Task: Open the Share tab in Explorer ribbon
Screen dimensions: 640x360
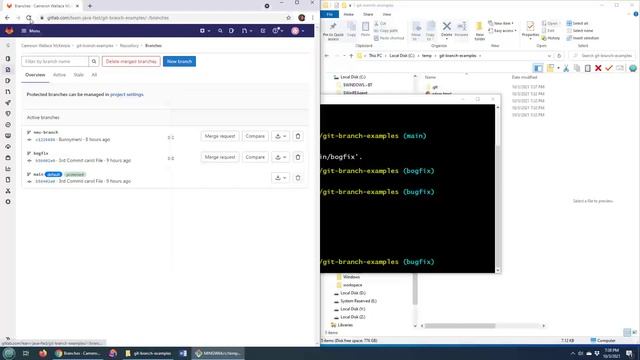Action: [368, 14]
